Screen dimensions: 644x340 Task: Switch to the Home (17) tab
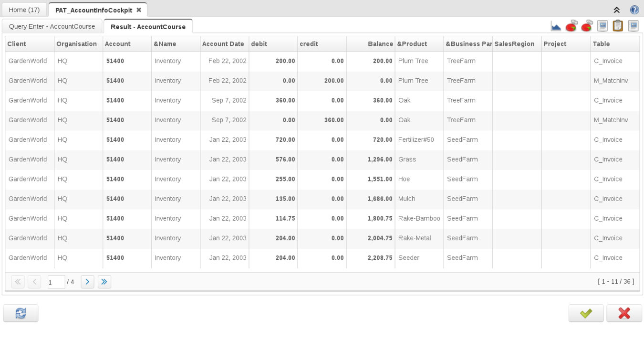tap(24, 10)
